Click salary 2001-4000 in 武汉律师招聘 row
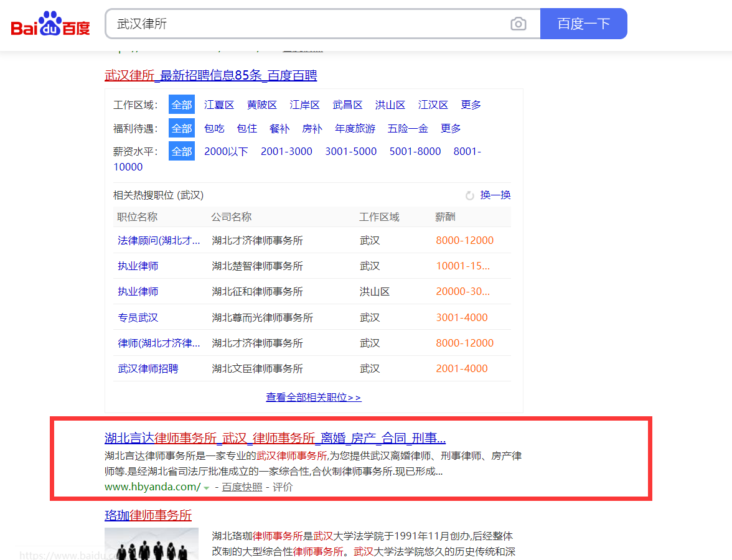732x560 pixels. point(462,368)
